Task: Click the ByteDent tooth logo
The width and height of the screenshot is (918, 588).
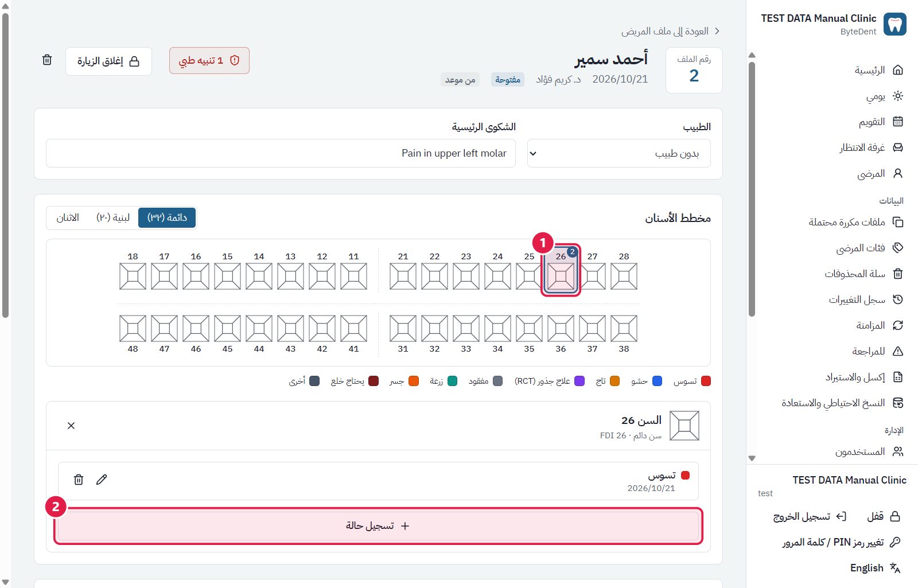Action: click(x=895, y=24)
